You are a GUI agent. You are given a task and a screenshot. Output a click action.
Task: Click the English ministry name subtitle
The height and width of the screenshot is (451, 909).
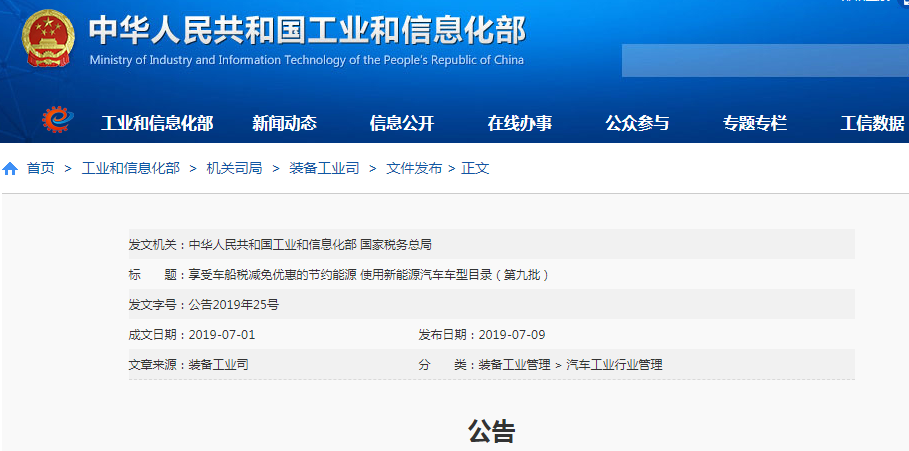click(307, 60)
